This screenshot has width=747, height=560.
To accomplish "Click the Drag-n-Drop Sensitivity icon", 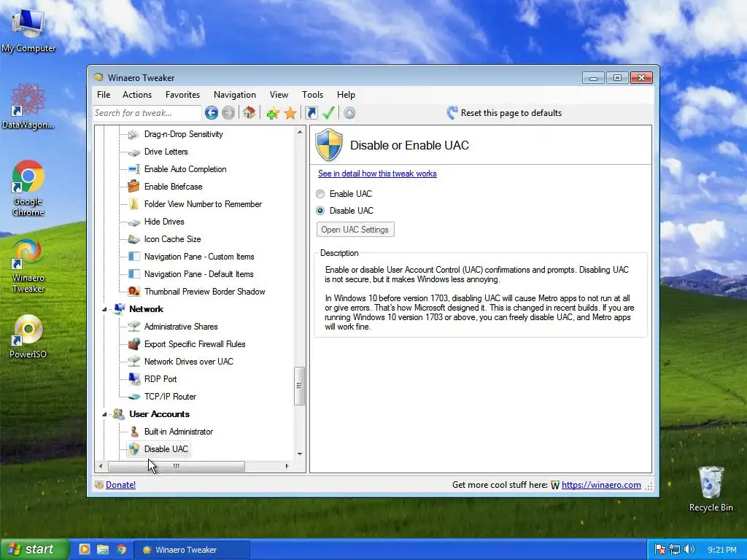I will tap(133, 134).
